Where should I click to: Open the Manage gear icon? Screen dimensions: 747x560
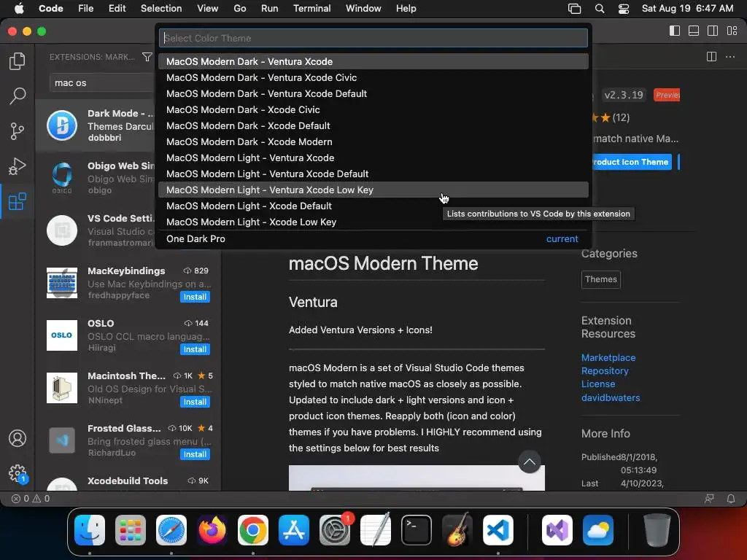(18, 473)
